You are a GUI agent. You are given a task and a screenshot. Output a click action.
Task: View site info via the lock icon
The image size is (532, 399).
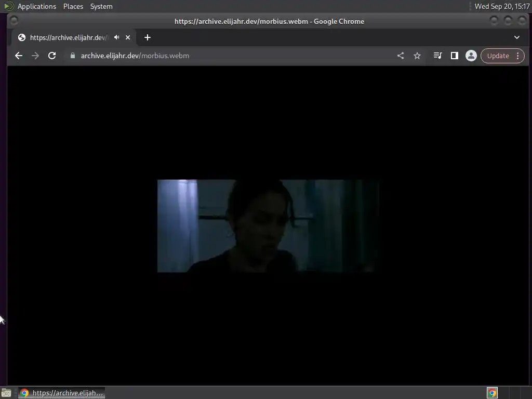(72, 56)
